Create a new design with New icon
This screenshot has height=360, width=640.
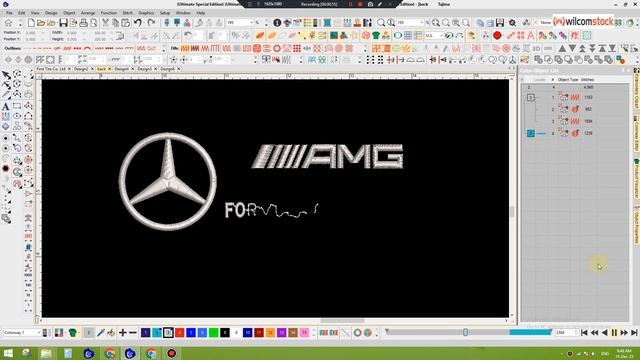(x=31, y=23)
